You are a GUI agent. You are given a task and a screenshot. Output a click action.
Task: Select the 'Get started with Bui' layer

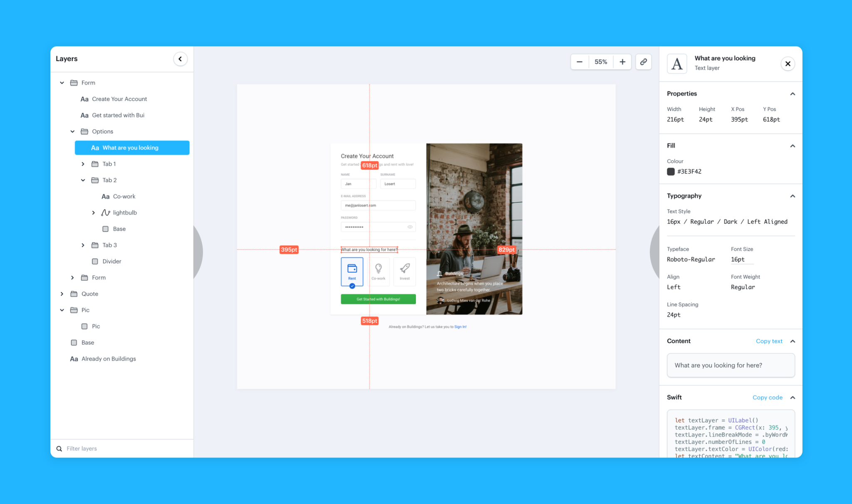[x=118, y=115]
